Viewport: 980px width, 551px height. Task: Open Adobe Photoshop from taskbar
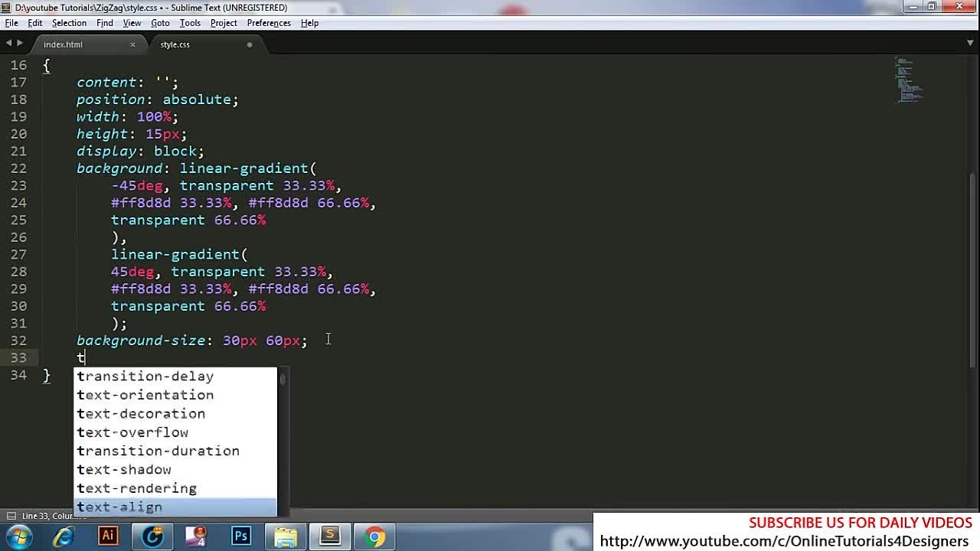(241, 536)
